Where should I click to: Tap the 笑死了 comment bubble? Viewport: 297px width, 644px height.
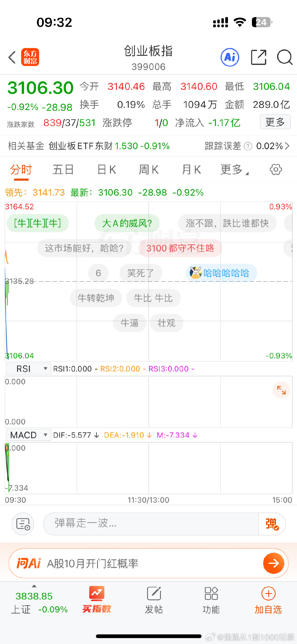click(x=141, y=273)
